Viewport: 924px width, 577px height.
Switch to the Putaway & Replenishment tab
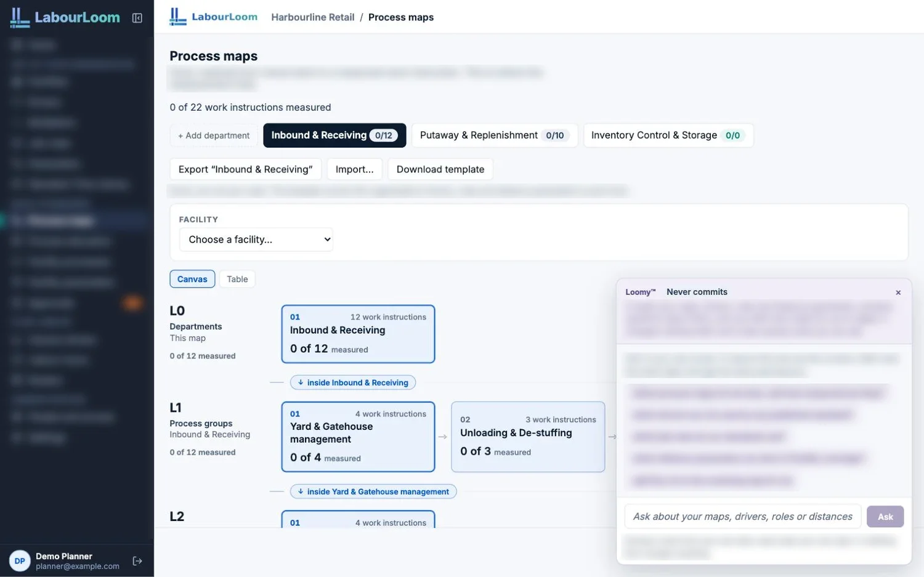(495, 135)
